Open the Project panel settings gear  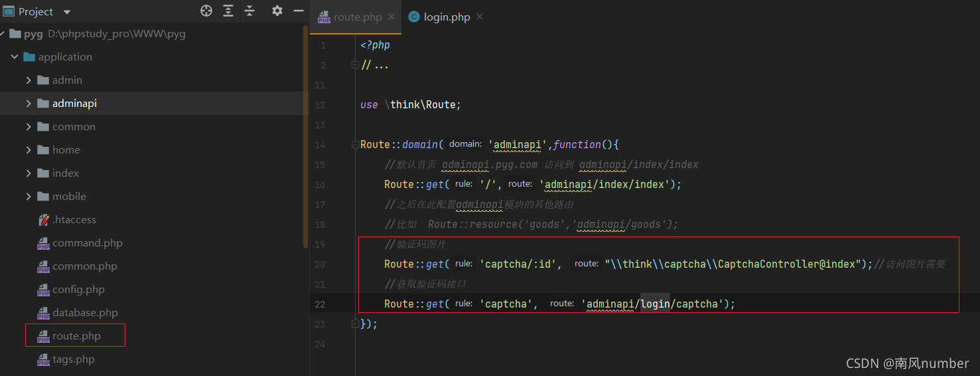point(277,11)
